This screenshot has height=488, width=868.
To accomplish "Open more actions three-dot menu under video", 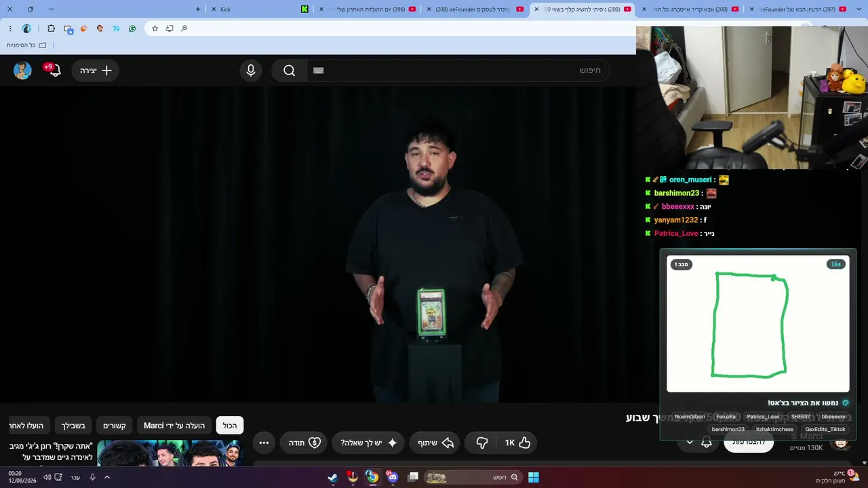I will click(x=264, y=443).
